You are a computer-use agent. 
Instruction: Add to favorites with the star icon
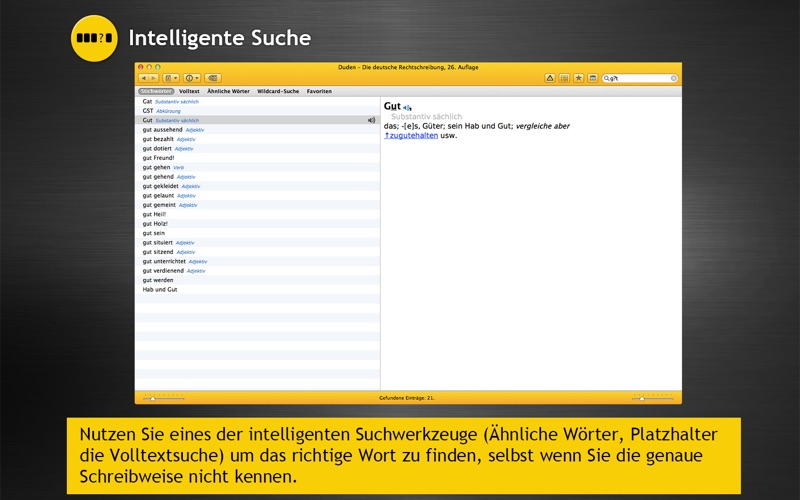579,78
